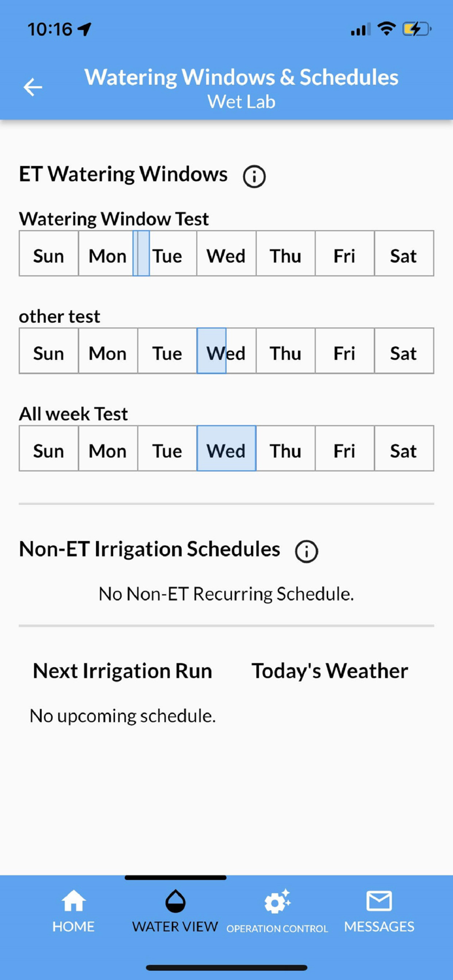The image size is (453, 980).
Task: Tap the ET Watering Windows info icon
Action: [254, 176]
